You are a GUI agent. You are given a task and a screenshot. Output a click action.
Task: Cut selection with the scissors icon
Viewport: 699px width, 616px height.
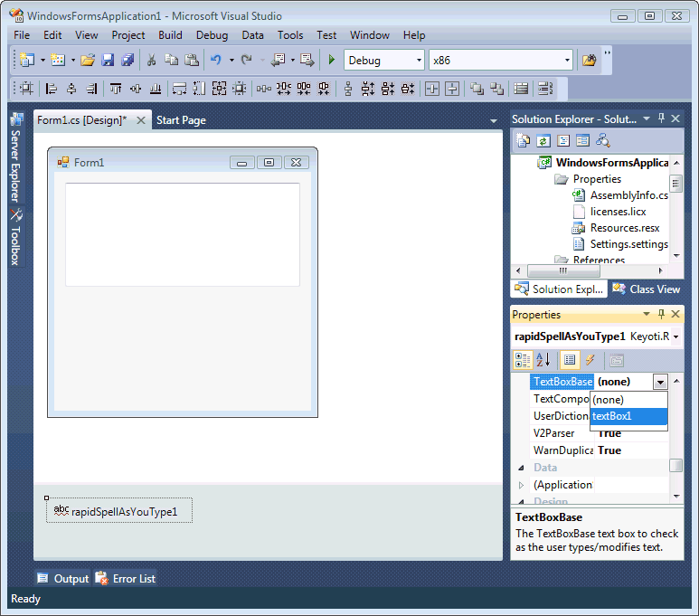tap(152, 60)
